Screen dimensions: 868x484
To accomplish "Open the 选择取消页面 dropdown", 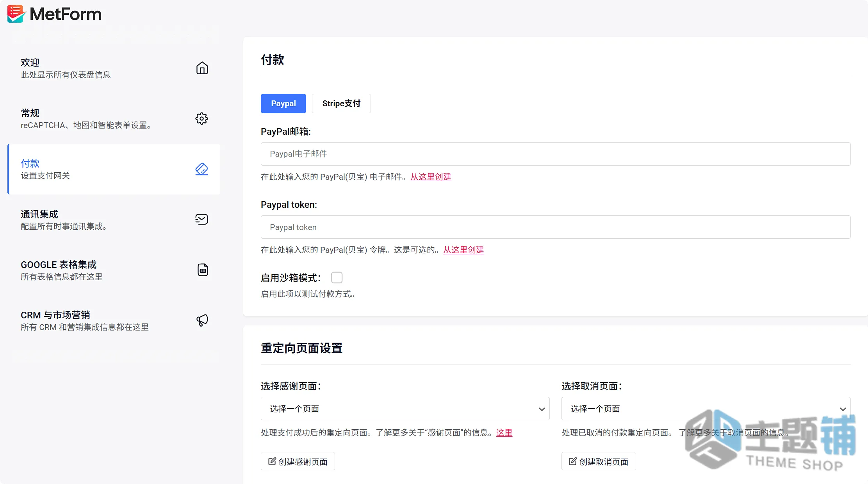I will (x=706, y=409).
